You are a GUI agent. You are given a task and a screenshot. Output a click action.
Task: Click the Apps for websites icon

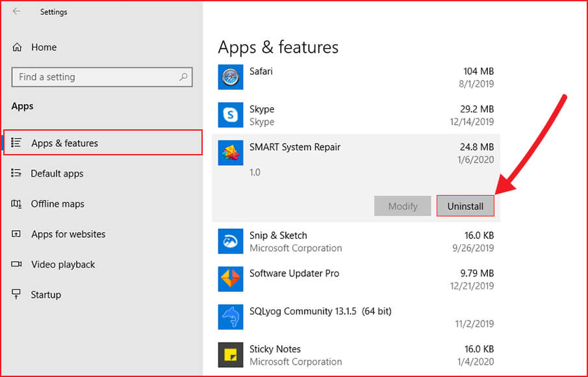click(16, 234)
